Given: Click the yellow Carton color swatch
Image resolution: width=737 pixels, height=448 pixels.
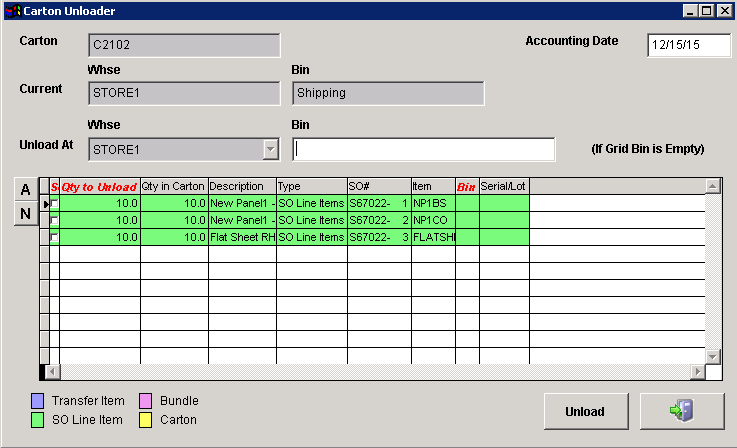Looking at the screenshot, I should (x=143, y=420).
